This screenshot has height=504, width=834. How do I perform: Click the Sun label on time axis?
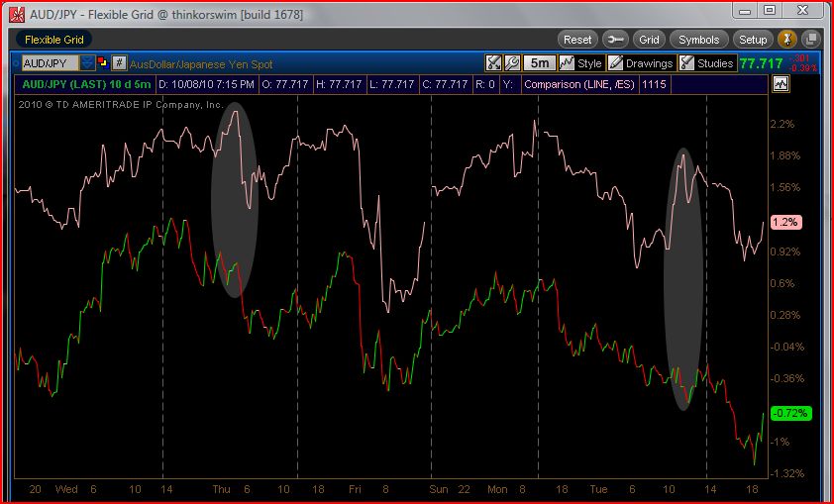click(x=439, y=489)
